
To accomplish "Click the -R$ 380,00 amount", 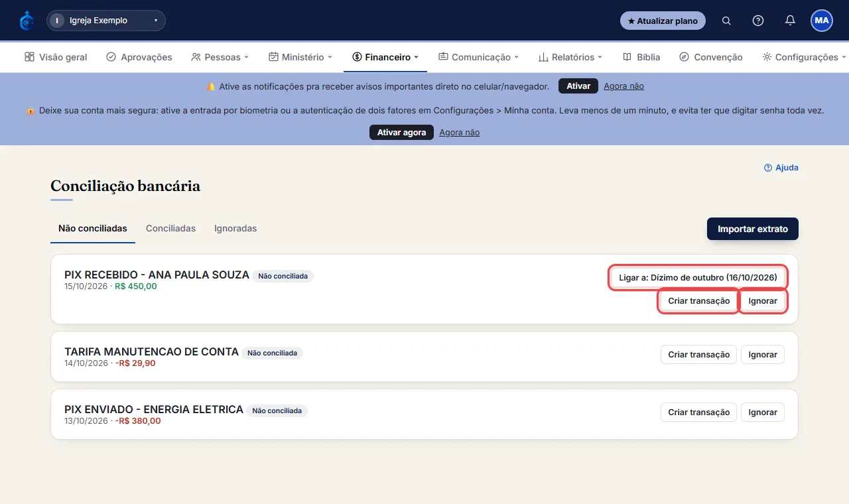I will point(138,421).
